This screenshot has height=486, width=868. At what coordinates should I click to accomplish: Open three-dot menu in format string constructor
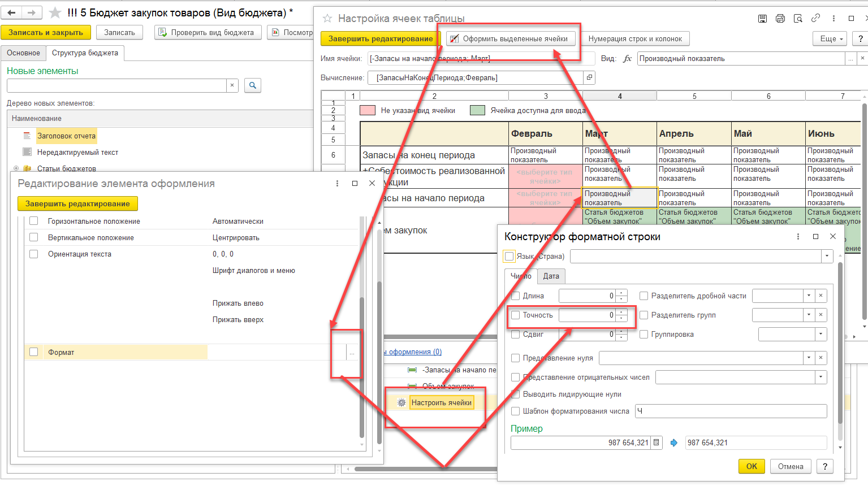click(x=798, y=236)
